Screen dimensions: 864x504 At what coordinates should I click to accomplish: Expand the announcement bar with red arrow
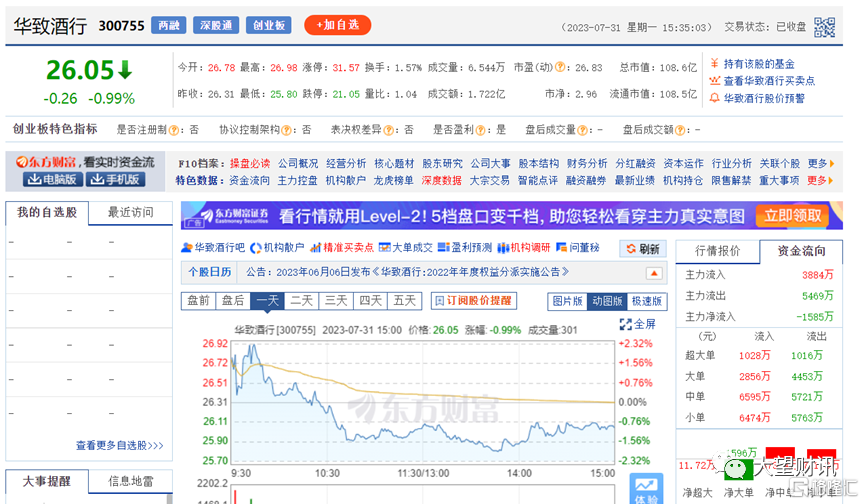click(x=654, y=273)
